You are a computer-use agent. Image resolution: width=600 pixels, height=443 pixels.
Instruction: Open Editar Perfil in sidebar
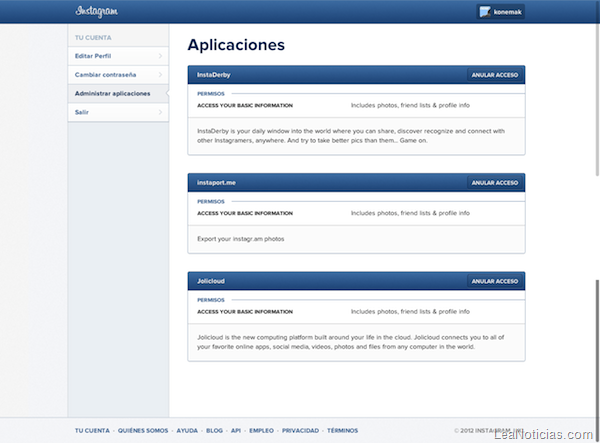point(118,56)
